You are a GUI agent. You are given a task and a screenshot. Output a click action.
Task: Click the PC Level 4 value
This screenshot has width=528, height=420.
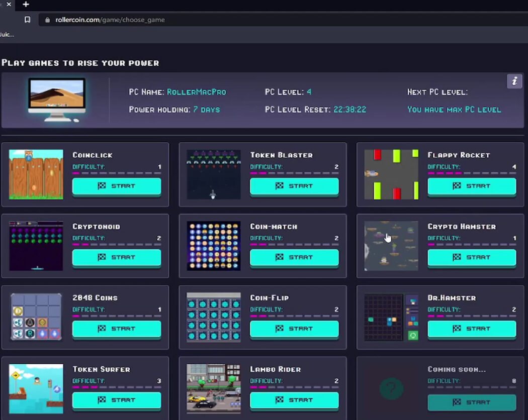pos(309,92)
